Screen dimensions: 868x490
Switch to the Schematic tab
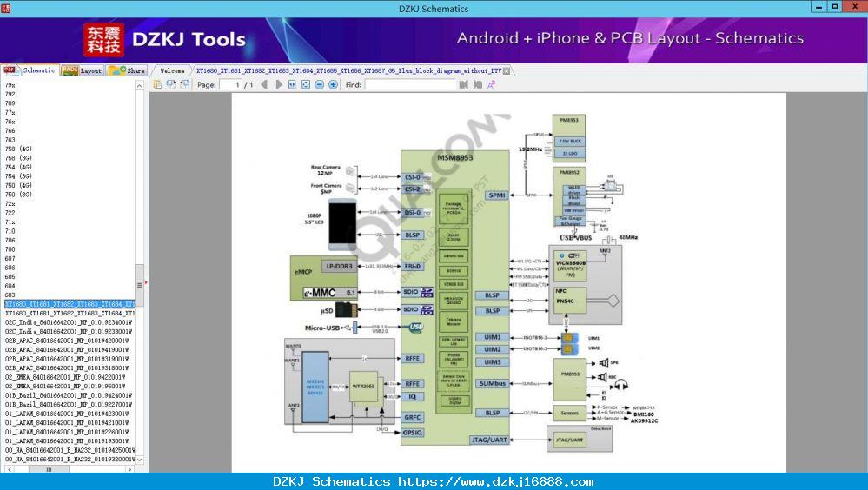pos(30,70)
